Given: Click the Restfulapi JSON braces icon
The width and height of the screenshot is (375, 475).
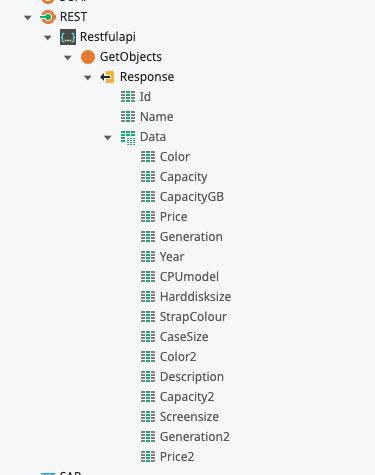Looking at the screenshot, I should [x=68, y=37].
